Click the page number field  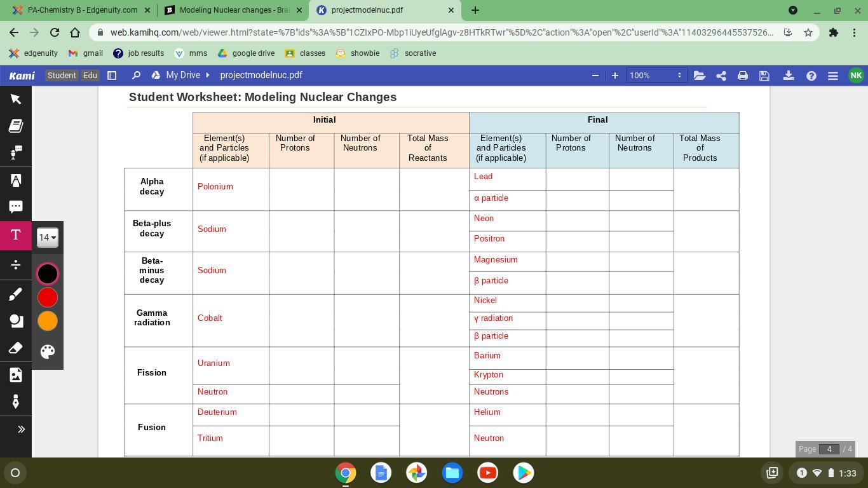(x=829, y=449)
